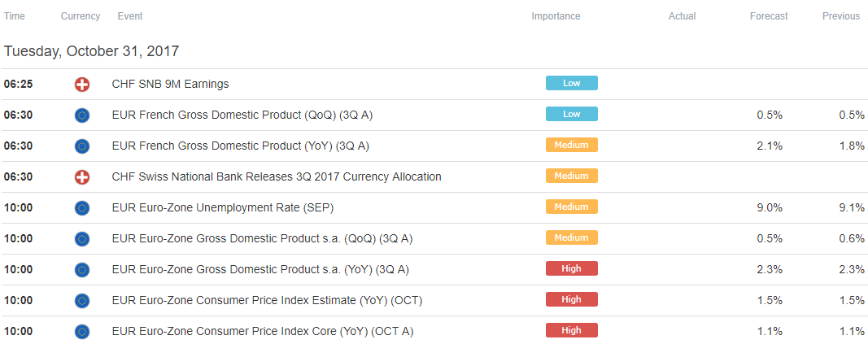
Task: Open the CHF SNB 9M Earnings event
Action: tap(170, 84)
